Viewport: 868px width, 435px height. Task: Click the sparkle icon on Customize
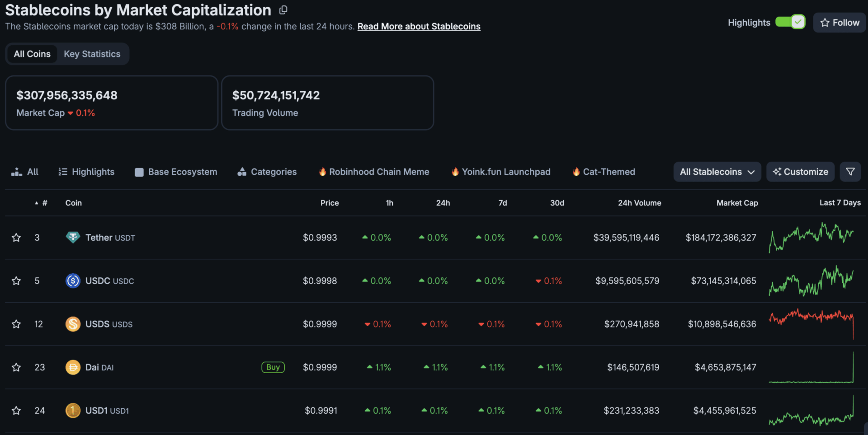pos(777,172)
